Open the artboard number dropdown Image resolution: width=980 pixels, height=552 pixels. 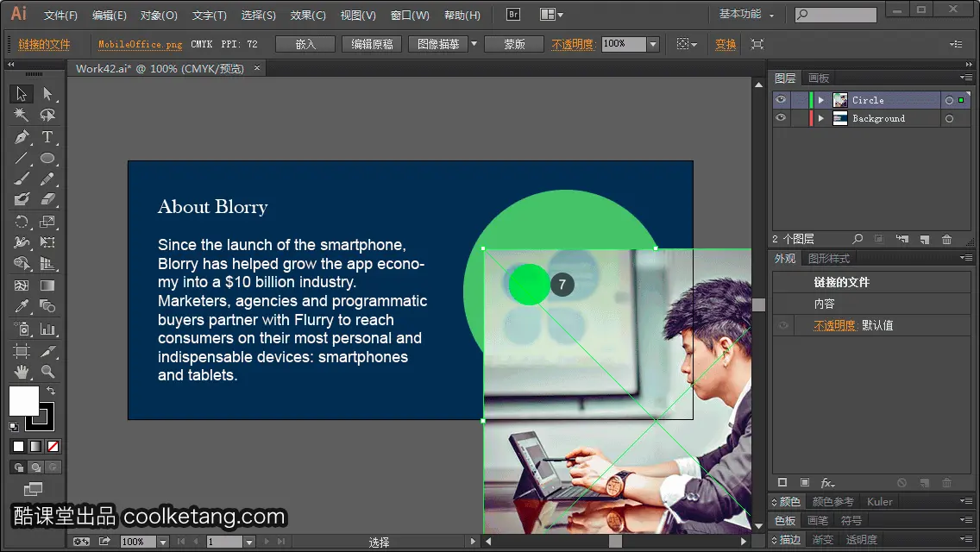(248, 542)
